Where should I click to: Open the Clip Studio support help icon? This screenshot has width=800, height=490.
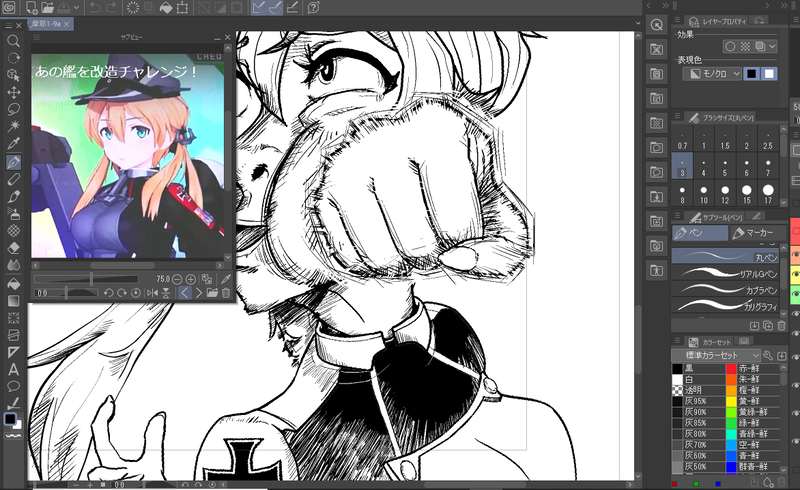tap(313, 7)
